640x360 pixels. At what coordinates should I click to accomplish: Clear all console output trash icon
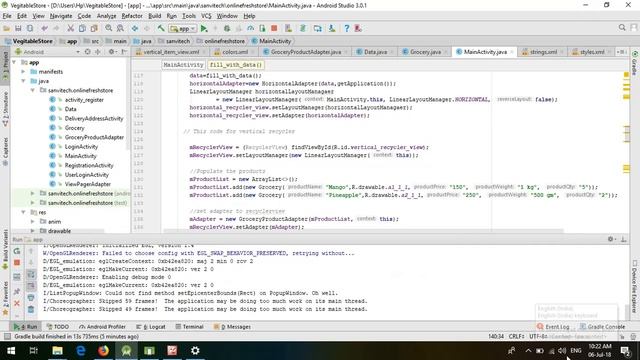pyautogui.click(x=31, y=310)
